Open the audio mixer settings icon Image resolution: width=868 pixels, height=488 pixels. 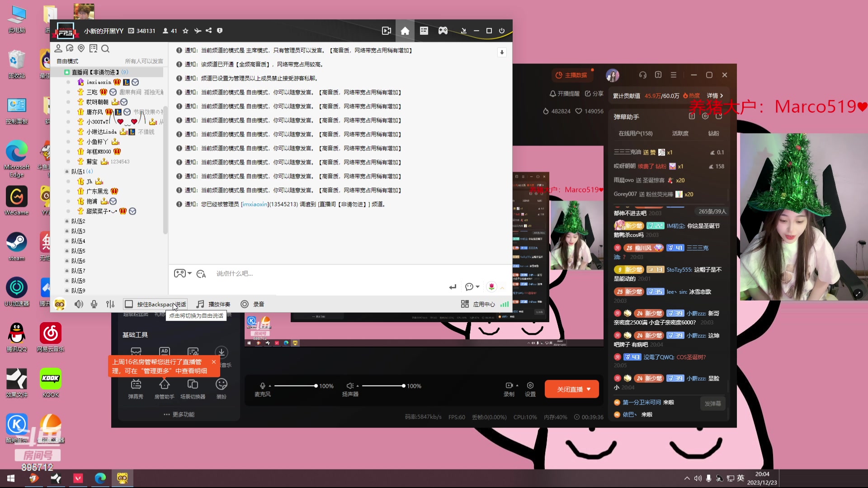click(110, 304)
